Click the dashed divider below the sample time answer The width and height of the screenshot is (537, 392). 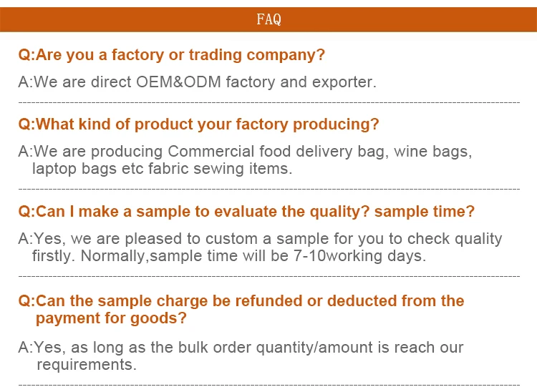pos(268,276)
